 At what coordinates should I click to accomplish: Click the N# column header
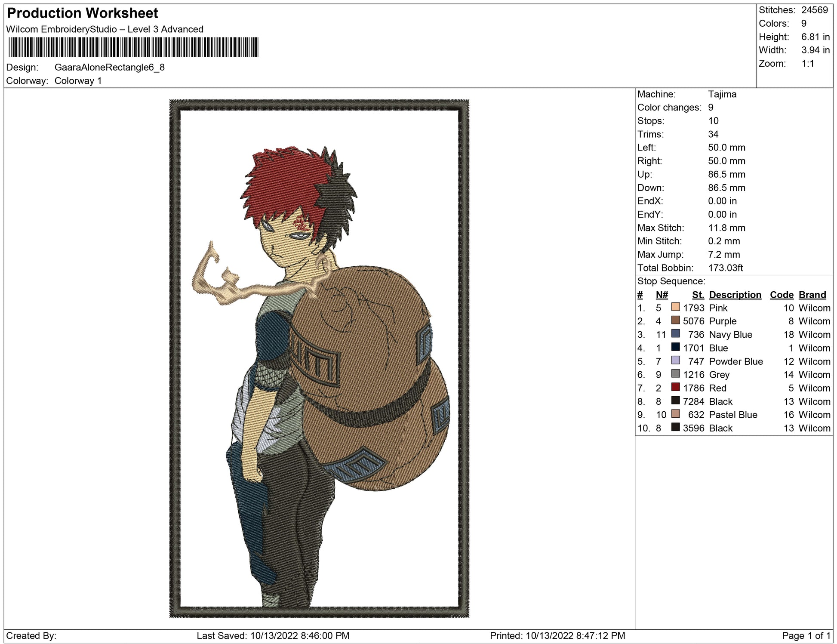pyautogui.click(x=662, y=295)
